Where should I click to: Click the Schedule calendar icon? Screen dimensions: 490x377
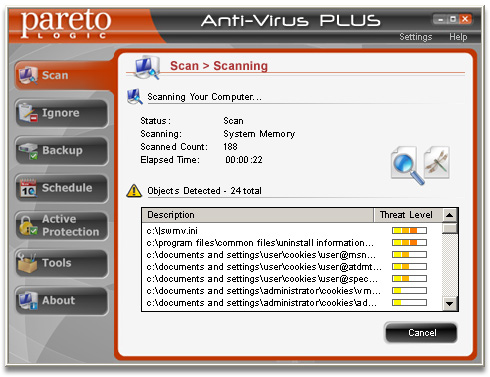point(28,188)
